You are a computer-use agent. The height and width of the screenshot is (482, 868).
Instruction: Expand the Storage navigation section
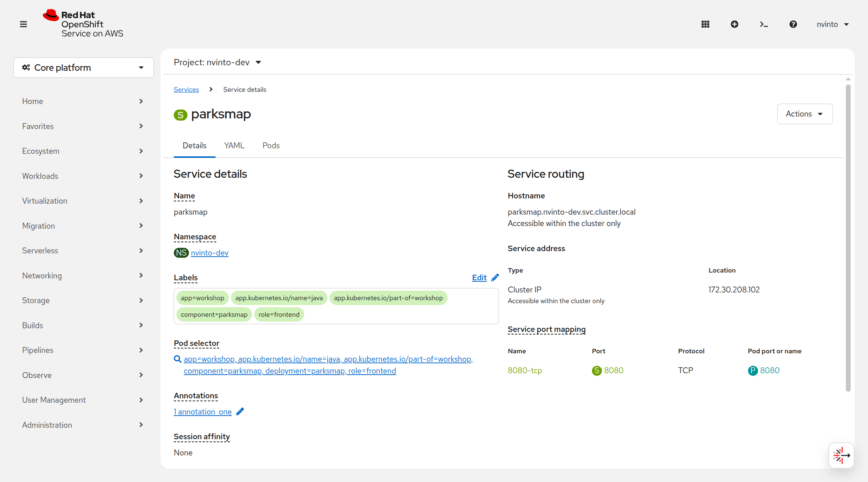(83, 300)
